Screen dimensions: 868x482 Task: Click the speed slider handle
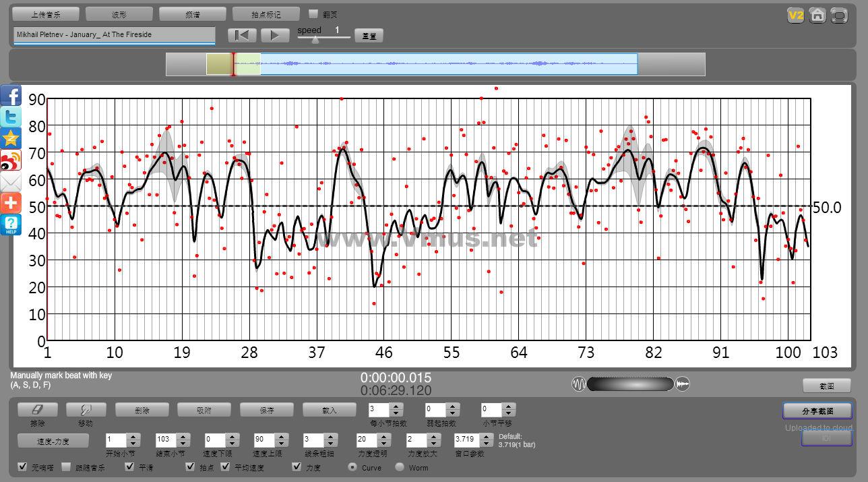[x=315, y=39]
